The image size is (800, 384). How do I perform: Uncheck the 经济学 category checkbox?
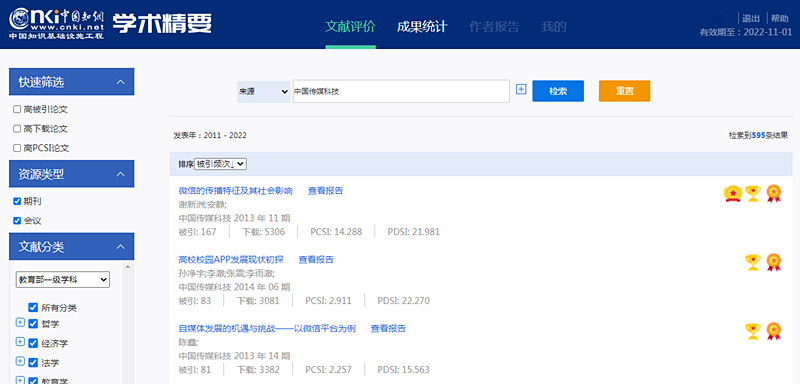[x=33, y=343]
